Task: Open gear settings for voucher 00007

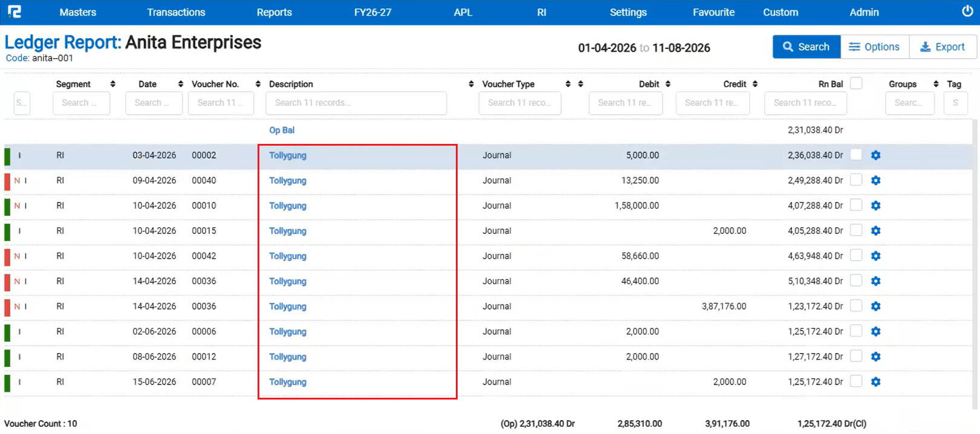Action: tap(875, 382)
